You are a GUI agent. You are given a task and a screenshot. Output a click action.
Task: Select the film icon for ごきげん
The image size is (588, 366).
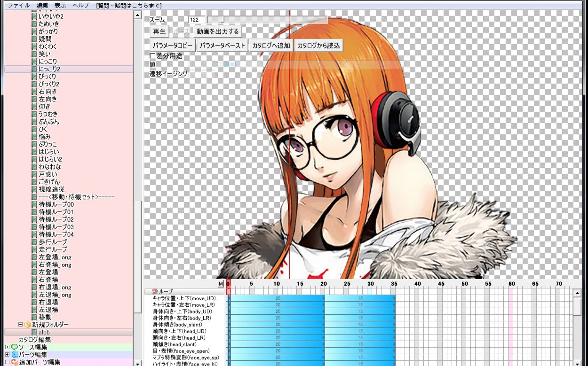tap(34, 182)
